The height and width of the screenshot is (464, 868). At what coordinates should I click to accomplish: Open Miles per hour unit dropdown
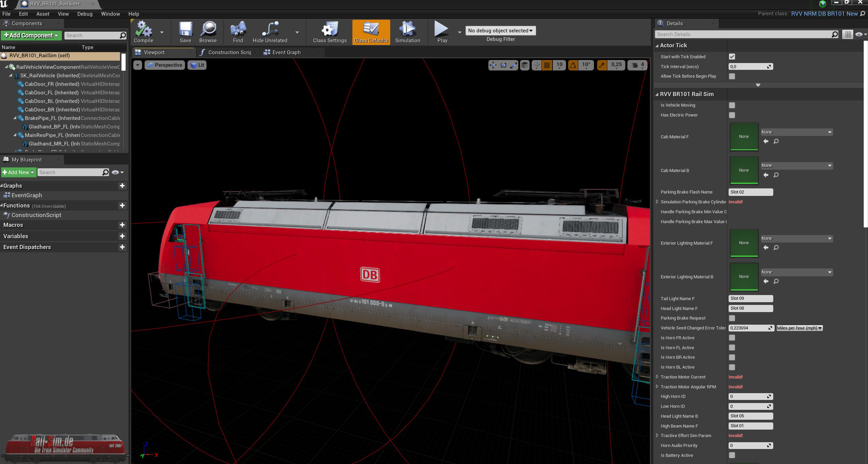click(799, 328)
